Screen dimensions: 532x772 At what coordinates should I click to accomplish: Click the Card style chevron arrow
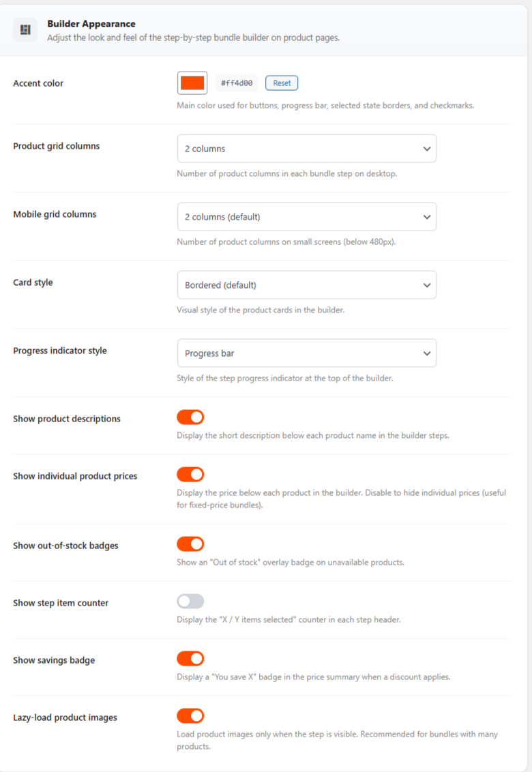427,285
